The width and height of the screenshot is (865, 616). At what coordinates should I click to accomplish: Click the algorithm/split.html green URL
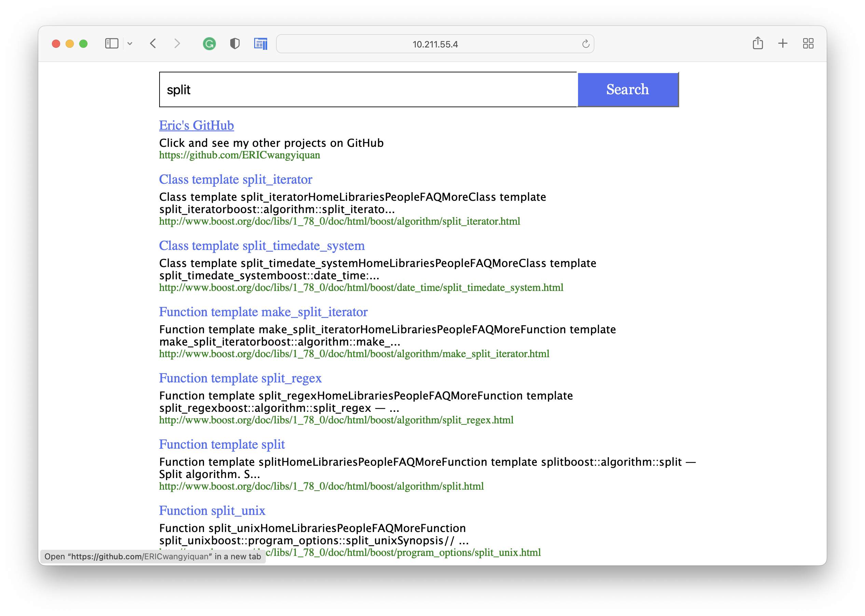pos(321,486)
